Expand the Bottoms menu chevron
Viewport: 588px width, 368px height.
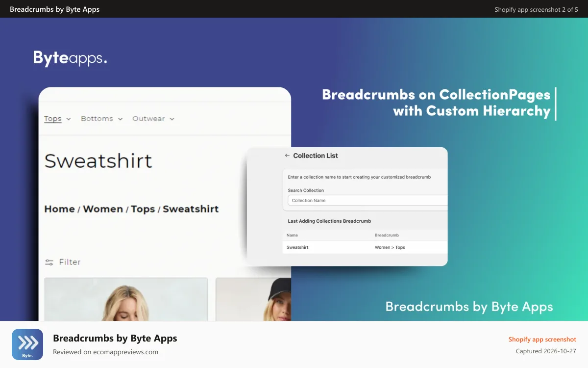coord(120,119)
